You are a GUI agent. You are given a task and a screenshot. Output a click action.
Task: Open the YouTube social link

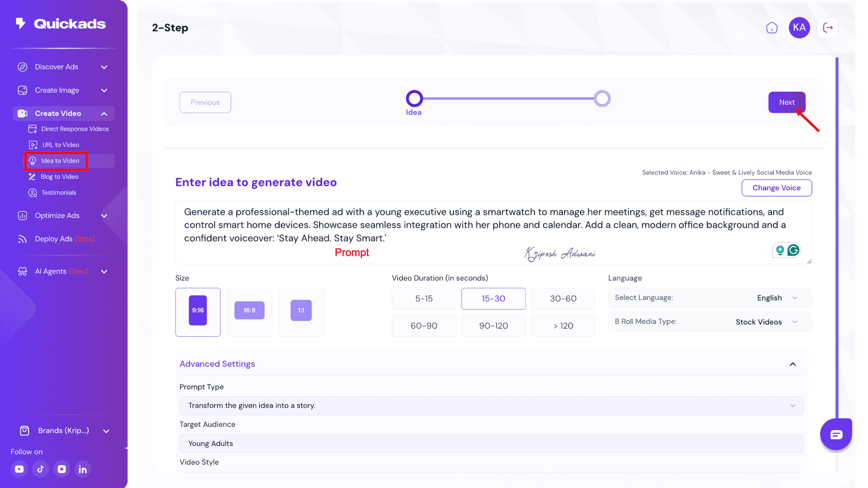click(19, 469)
